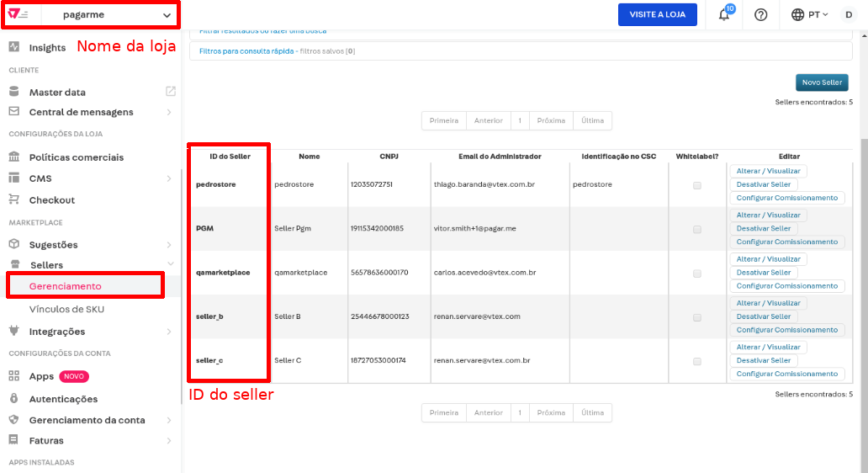
Task: Click the Autenticações lock icon
Action: [14, 399]
